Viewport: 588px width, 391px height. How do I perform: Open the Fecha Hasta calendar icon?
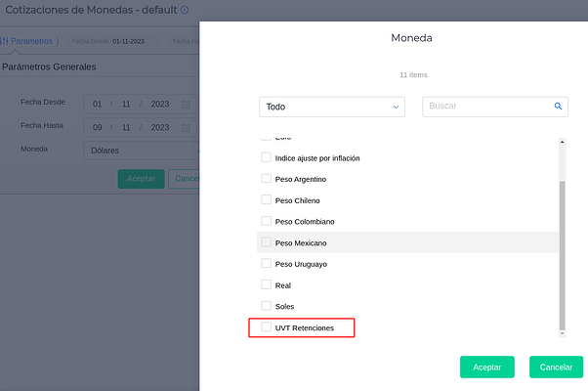[x=186, y=127]
